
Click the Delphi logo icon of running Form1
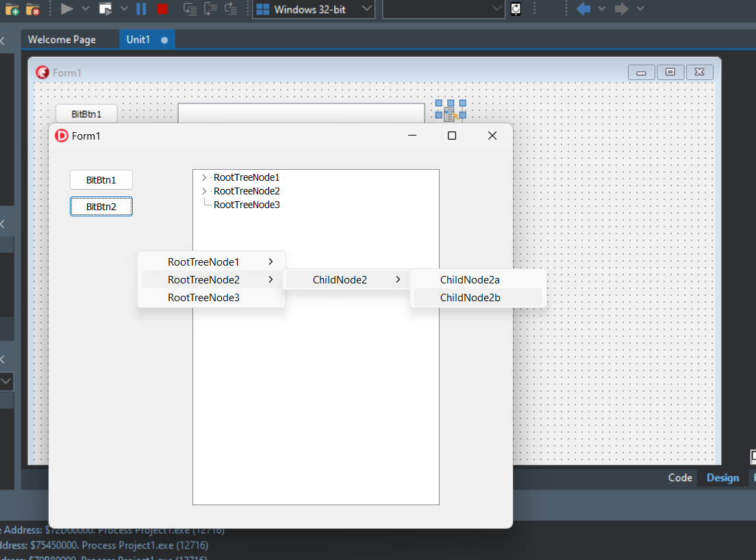62,136
